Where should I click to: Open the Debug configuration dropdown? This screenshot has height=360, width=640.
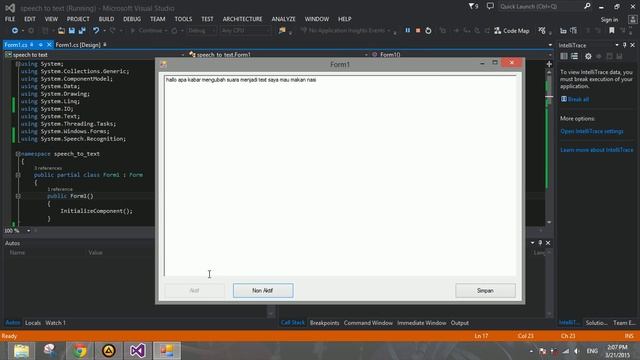[201, 31]
